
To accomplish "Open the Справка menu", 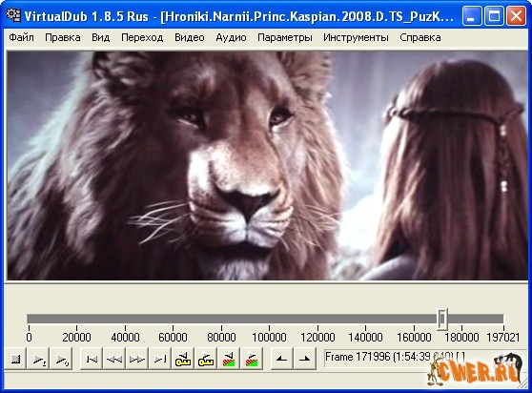I will pos(420,37).
